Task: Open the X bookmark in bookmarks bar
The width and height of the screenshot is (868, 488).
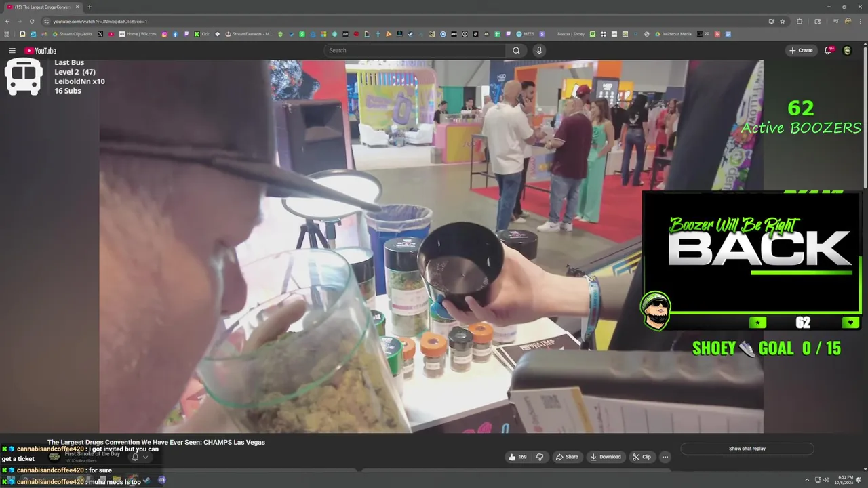Action: pyautogui.click(x=100, y=34)
